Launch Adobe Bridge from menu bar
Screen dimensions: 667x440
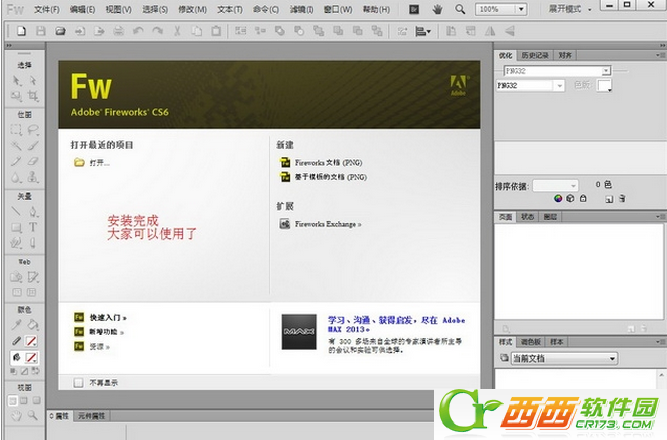[414, 9]
